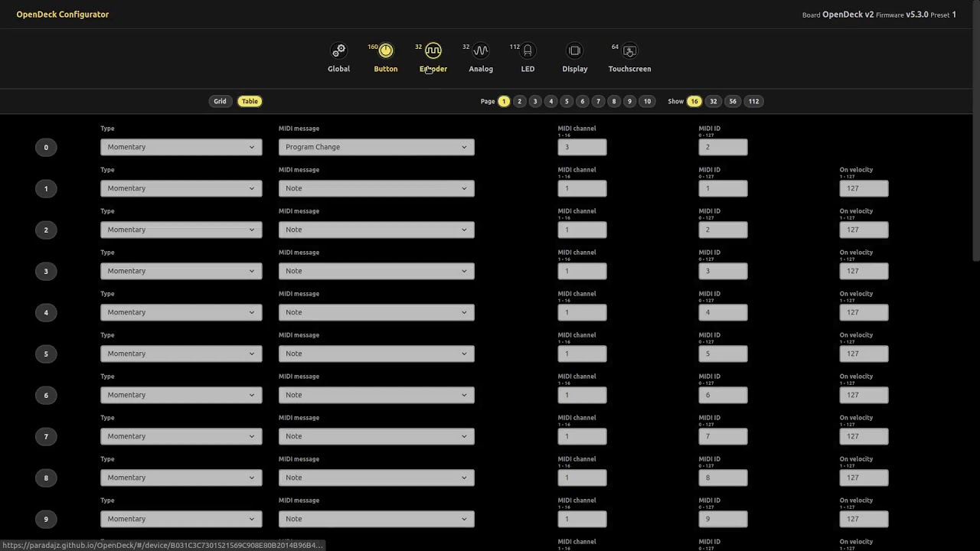The width and height of the screenshot is (980, 551).
Task: Open MIDI message dropdown for button 2
Action: [377, 230]
